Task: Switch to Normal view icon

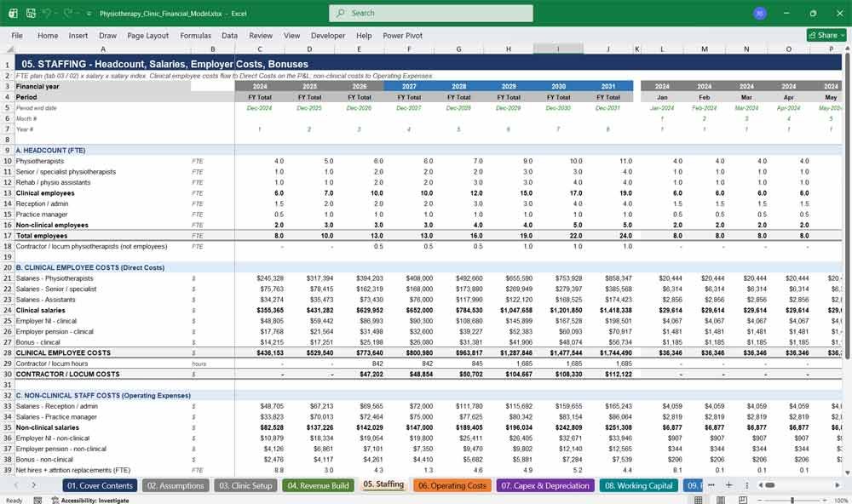Action: pos(699,501)
